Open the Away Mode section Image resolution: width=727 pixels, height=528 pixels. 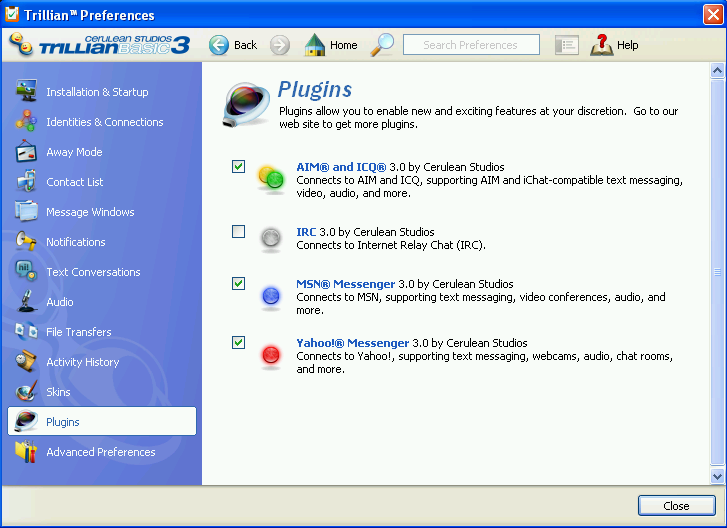coord(74,152)
